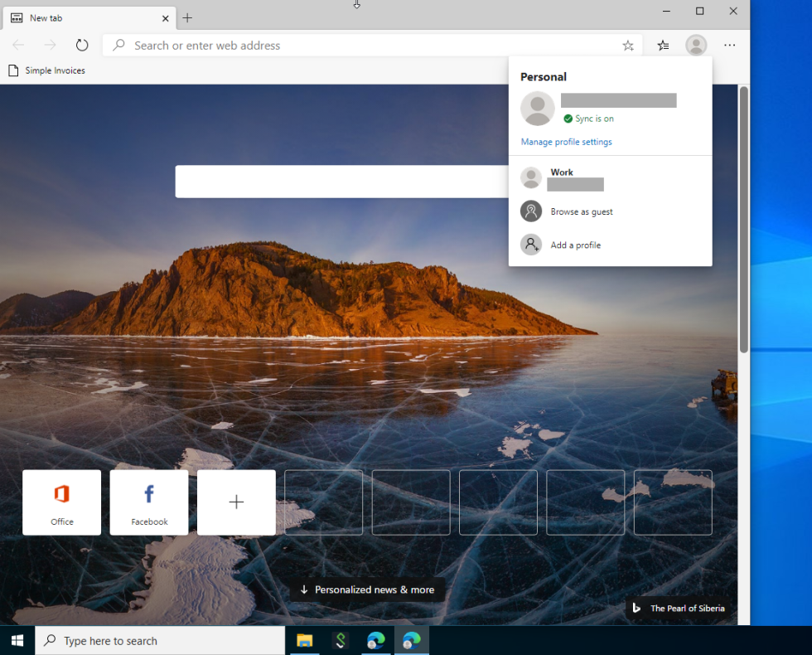Browse as guest
Image resolution: width=812 pixels, height=655 pixels.
(x=581, y=211)
